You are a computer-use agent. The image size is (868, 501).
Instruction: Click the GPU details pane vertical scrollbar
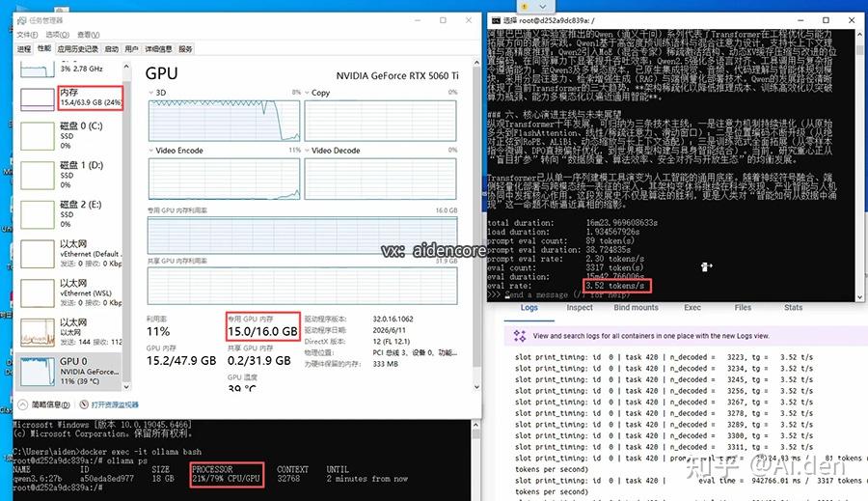(476, 216)
